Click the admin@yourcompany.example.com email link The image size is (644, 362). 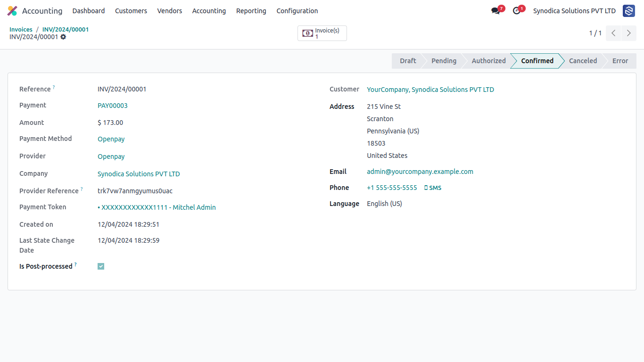pos(420,172)
